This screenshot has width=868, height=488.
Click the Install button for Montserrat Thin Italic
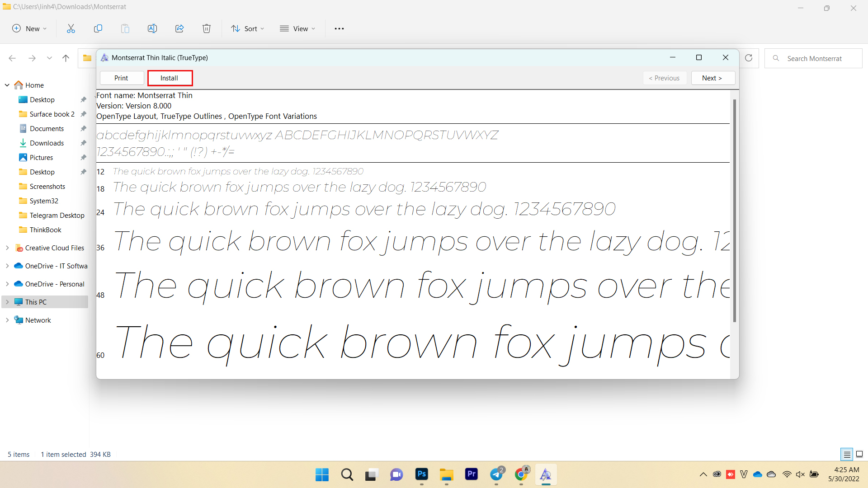click(169, 78)
